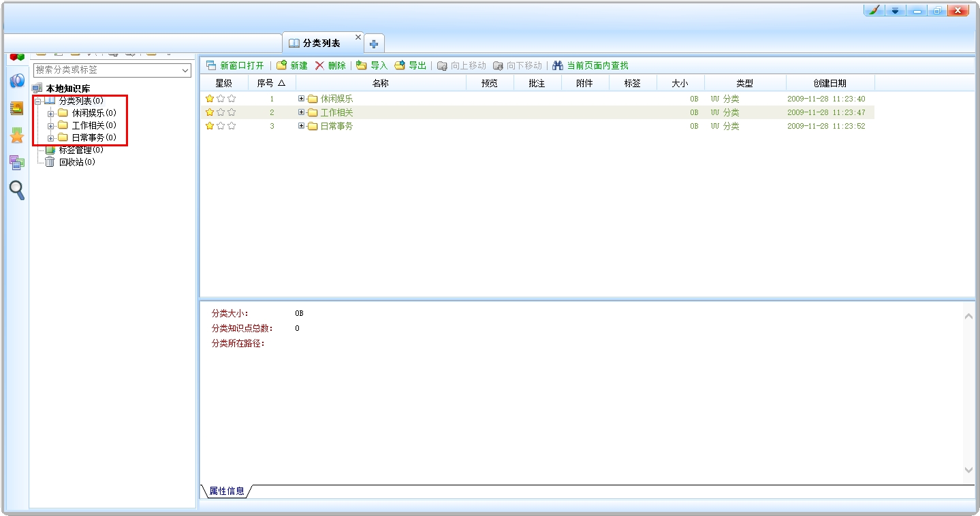This screenshot has height=516, width=980.
Task: Set star rating on 休闲娱乐 row
Action: tap(221, 99)
